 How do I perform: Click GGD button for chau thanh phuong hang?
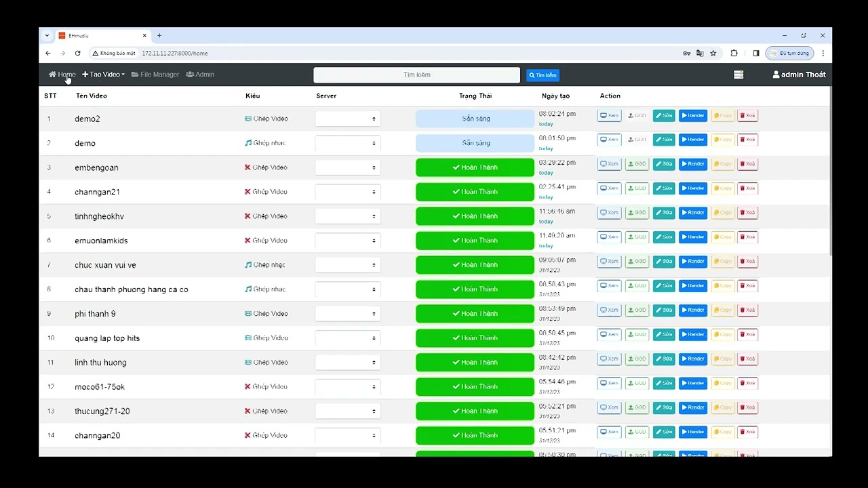pyautogui.click(x=637, y=286)
